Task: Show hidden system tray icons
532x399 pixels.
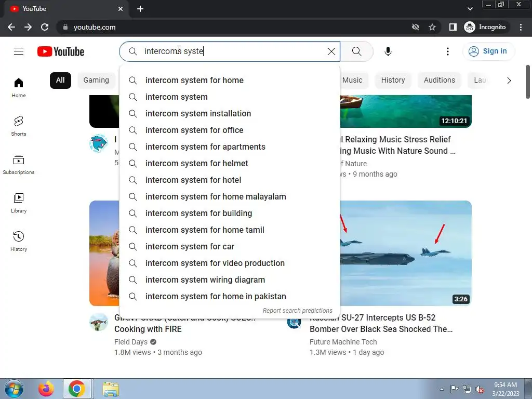Action: click(x=442, y=389)
